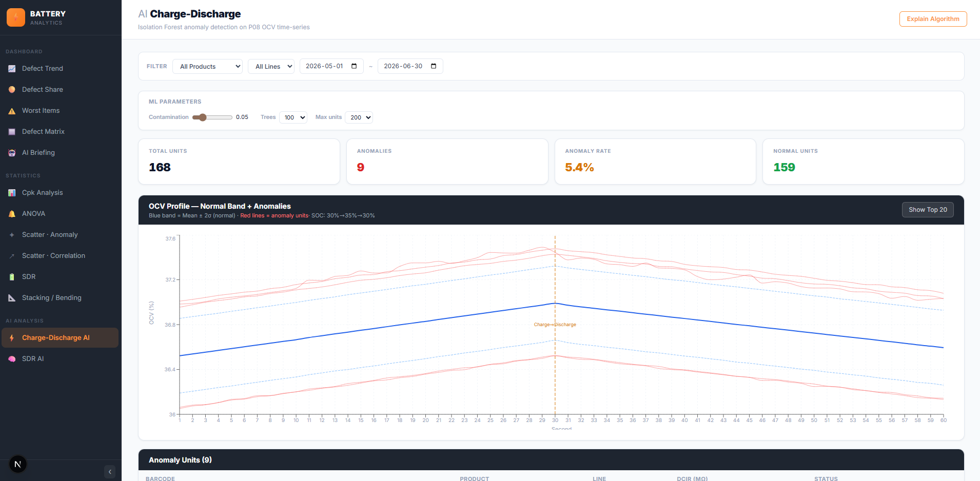This screenshot has width=980, height=481.
Task: Click the start date field 2026-05-01
Action: (x=331, y=66)
